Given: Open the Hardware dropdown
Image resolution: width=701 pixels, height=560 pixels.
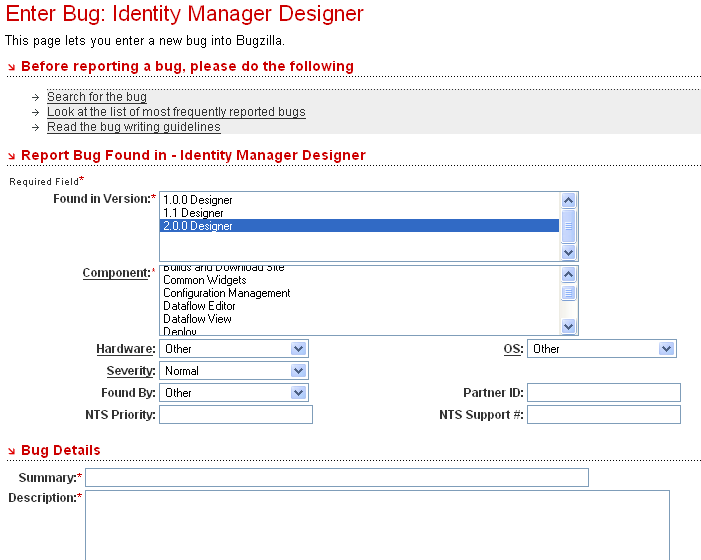Looking at the screenshot, I should tap(233, 349).
